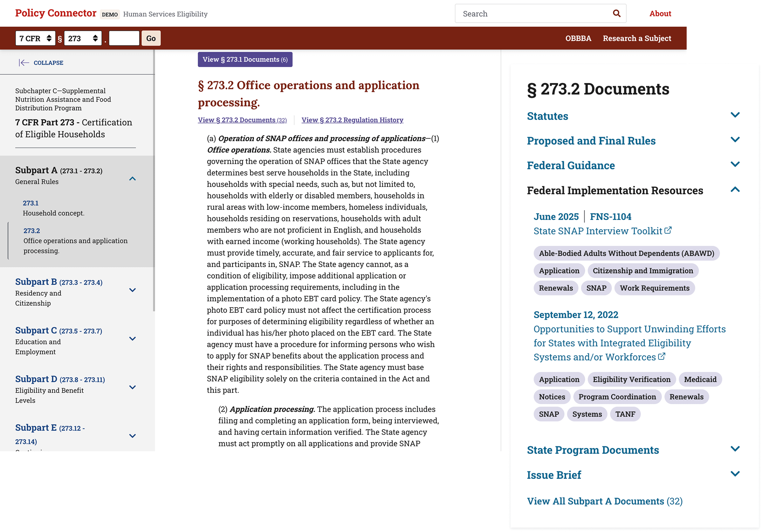Click View All Subpart A Documents link
762x532 pixels.
tap(605, 501)
